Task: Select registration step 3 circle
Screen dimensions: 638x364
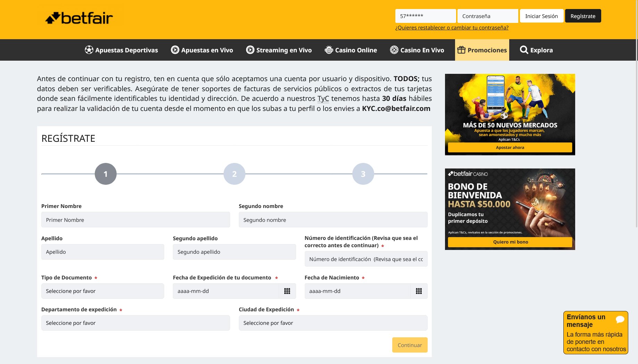Action: pos(363,174)
